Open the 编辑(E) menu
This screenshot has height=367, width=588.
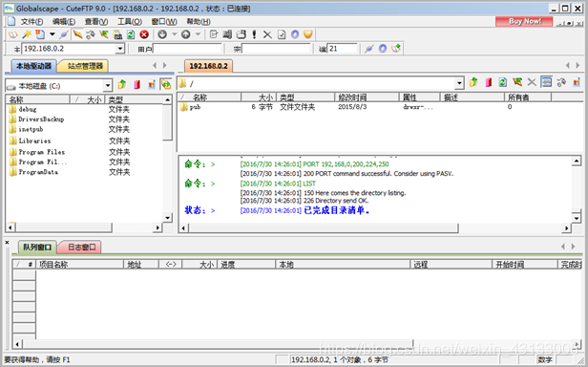point(64,21)
